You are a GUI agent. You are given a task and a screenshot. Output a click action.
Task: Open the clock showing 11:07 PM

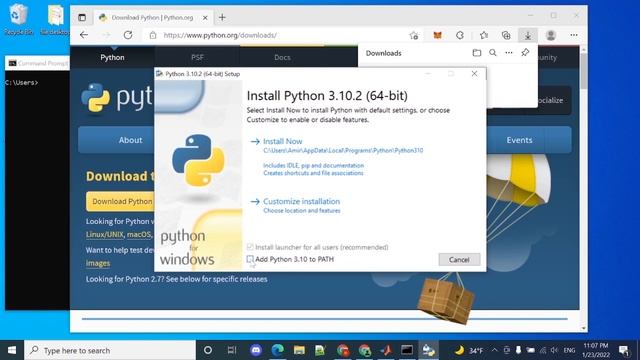tap(596, 350)
